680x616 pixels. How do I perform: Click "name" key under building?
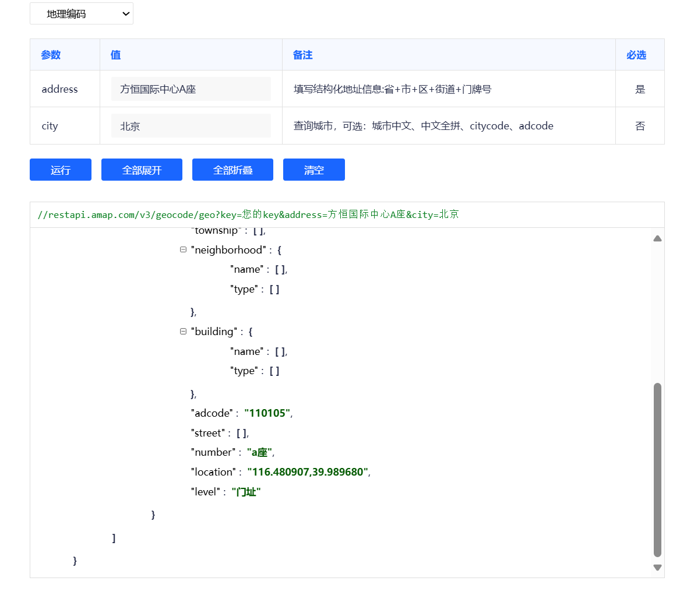pyautogui.click(x=246, y=351)
